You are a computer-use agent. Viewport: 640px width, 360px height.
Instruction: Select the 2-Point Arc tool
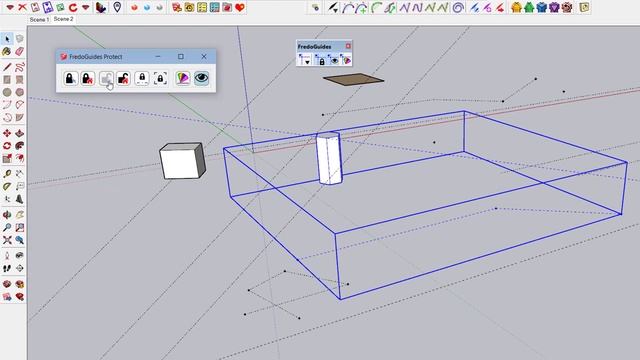(20, 105)
